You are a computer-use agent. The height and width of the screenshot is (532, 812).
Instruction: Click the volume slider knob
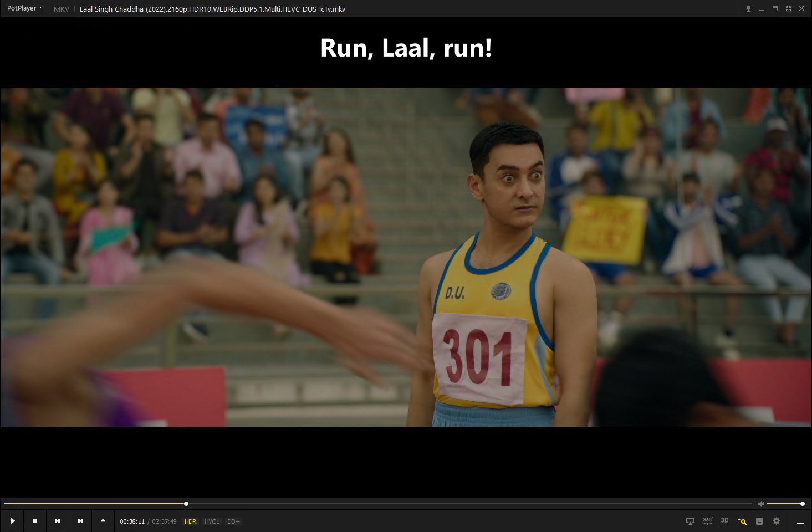click(x=802, y=504)
